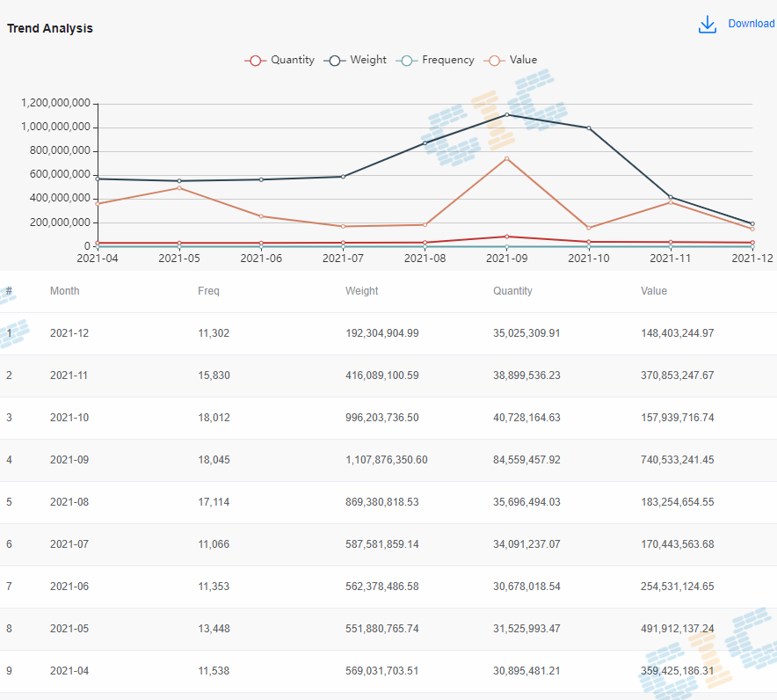
Task: Click the 600,000,000 y-axis label
Action: [x=60, y=174]
